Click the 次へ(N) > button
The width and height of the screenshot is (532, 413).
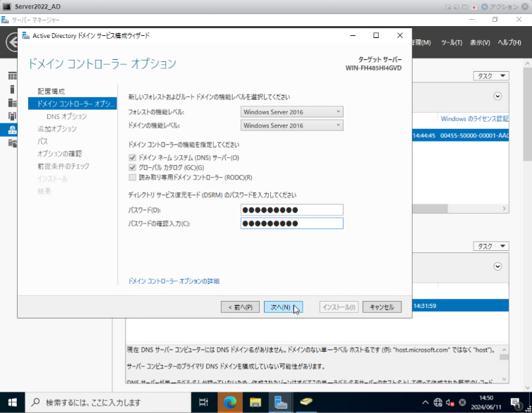(x=283, y=307)
